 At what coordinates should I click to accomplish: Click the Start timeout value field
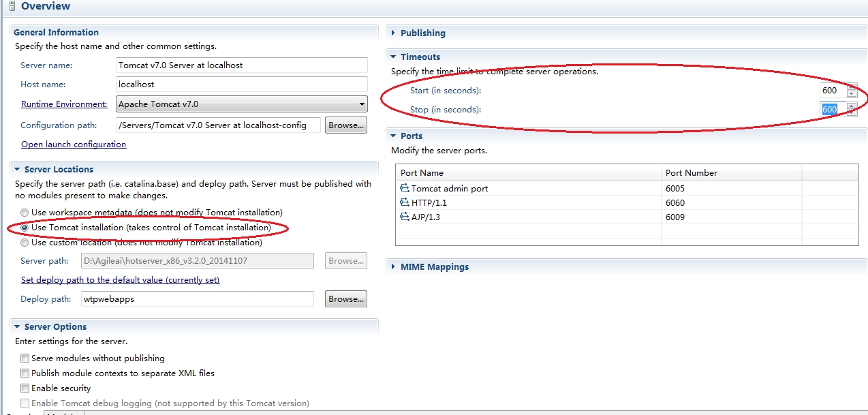click(833, 91)
